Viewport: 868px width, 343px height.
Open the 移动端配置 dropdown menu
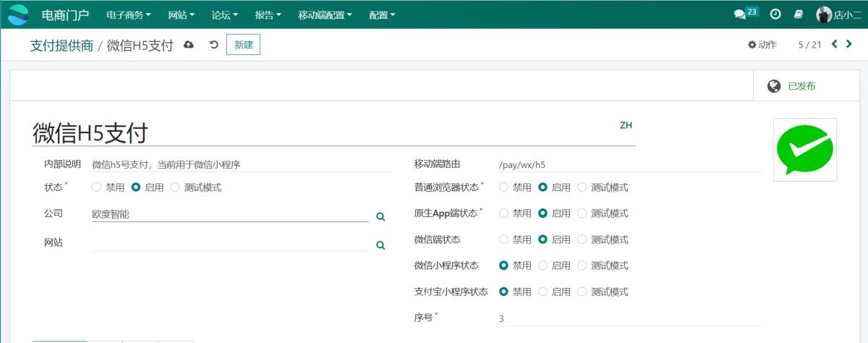click(x=325, y=14)
